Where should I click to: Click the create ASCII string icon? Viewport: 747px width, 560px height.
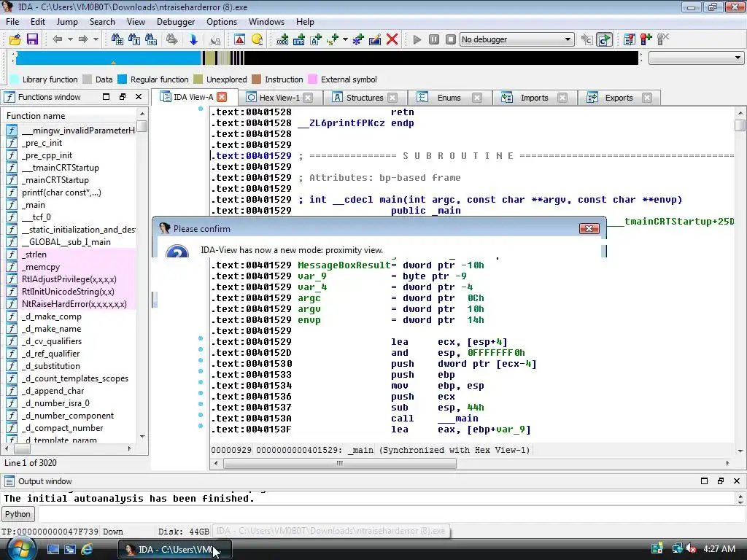point(316,39)
